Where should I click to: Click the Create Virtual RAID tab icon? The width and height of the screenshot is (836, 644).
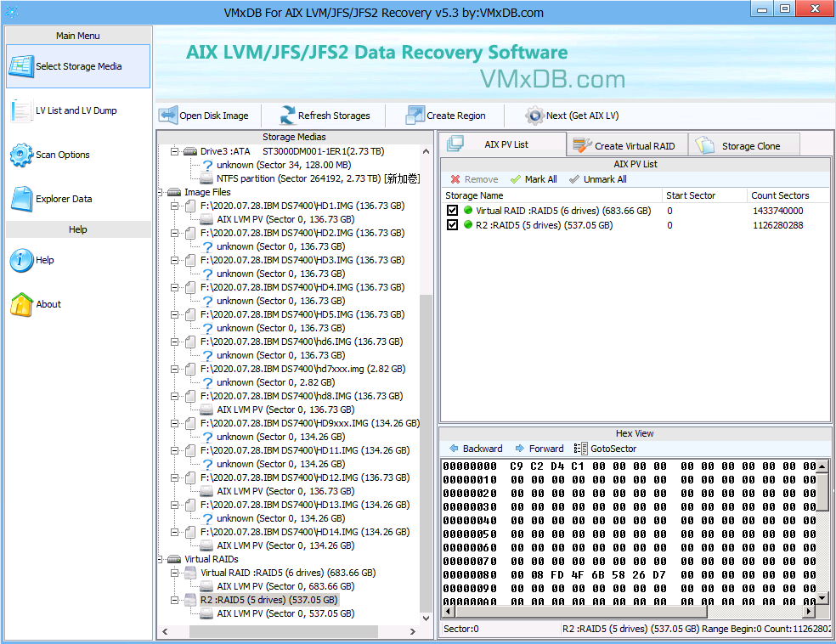[x=582, y=145]
